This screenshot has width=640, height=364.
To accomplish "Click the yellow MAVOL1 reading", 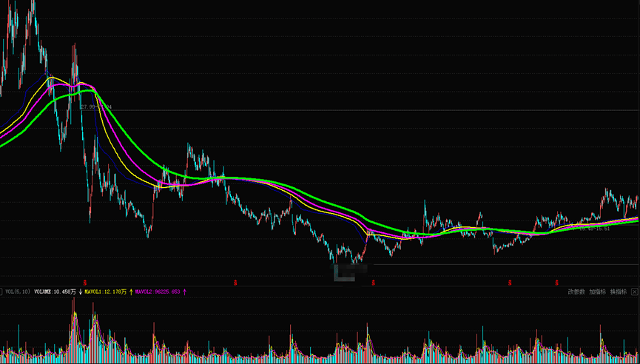I will pos(105,292).
